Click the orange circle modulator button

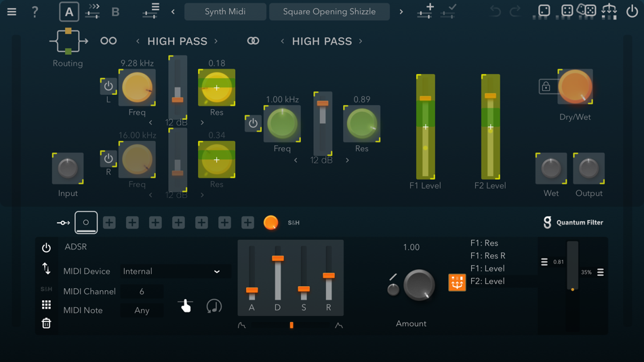270,222
